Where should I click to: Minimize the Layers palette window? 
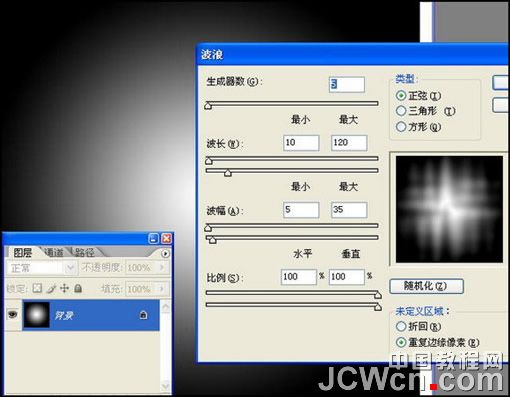coord(153,238)
